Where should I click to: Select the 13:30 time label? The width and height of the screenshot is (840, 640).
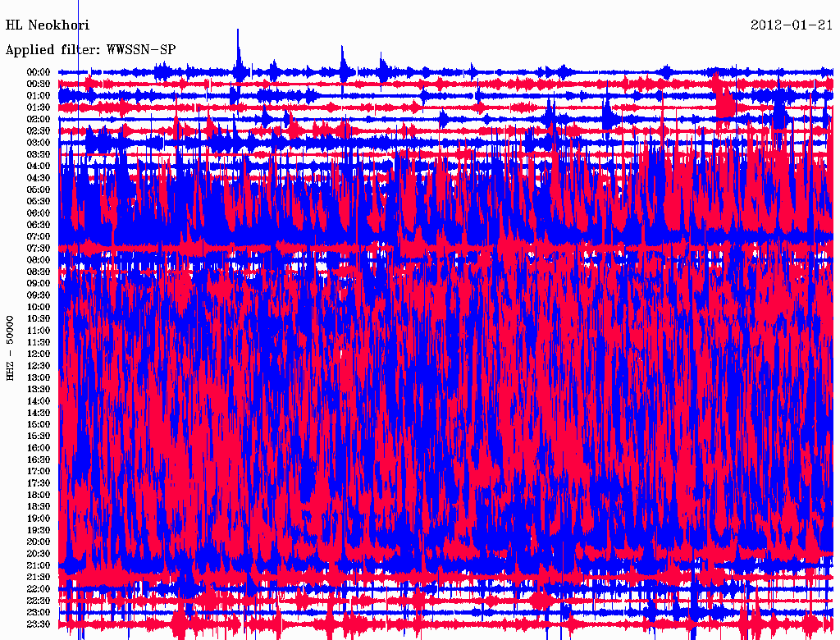39,389
